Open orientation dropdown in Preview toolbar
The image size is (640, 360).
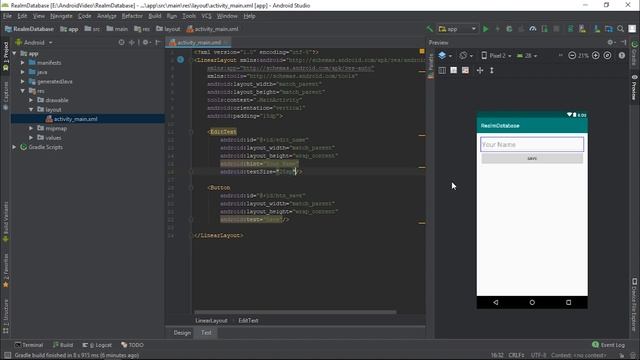pyautogui.click(x=466, y=56)
